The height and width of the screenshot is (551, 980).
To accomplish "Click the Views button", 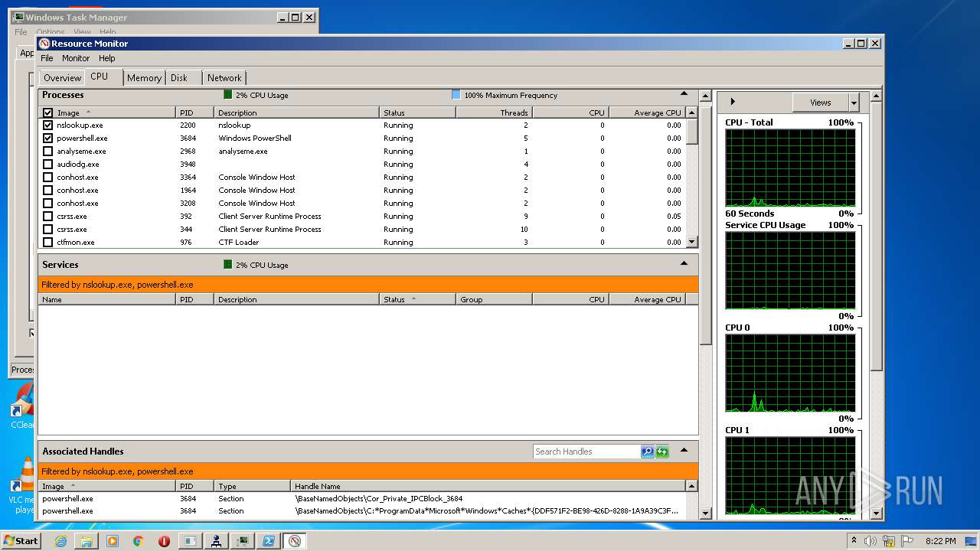I will pyautogui.click(x=820, y=103).
